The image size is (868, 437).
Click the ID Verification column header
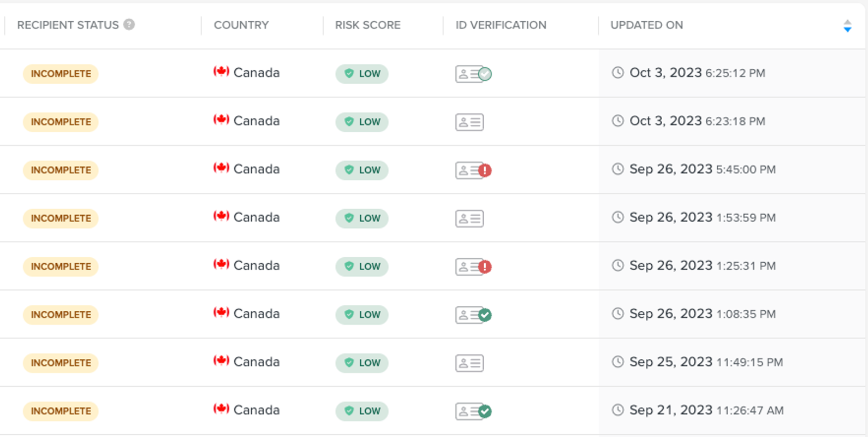click(501, 25)
